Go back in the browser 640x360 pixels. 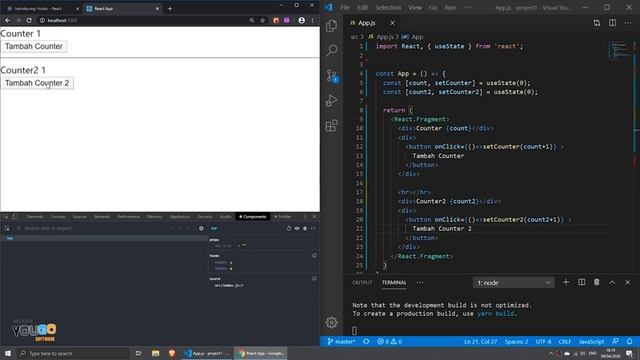click(x=7, y=20)
